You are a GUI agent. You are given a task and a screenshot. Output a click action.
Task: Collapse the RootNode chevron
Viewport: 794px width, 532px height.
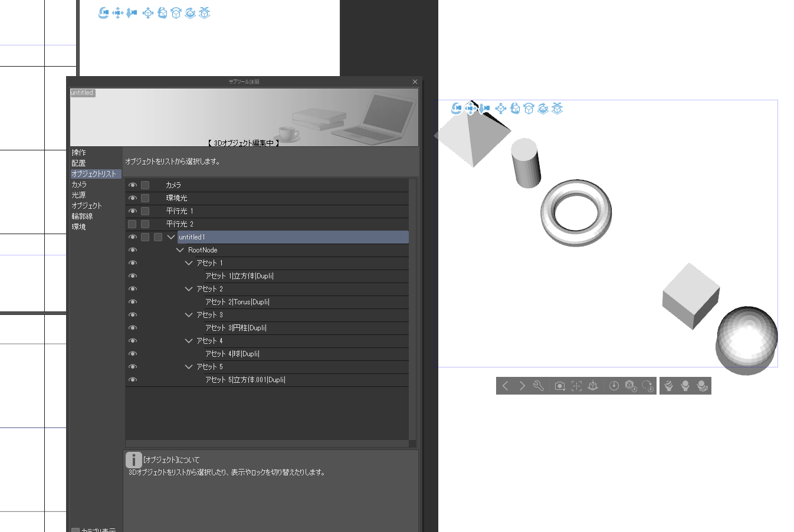pyautogui.click(x=180, y=250)
